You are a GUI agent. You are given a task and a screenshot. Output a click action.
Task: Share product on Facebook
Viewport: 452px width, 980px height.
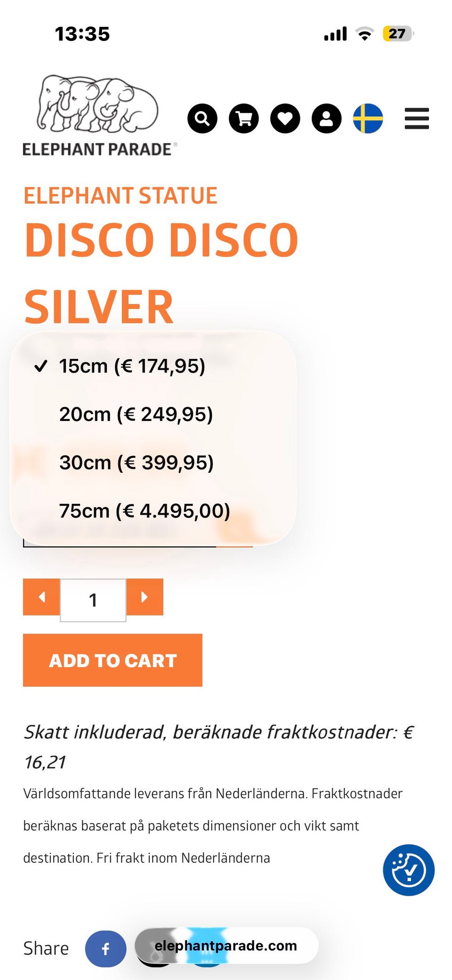pos(105,948)
